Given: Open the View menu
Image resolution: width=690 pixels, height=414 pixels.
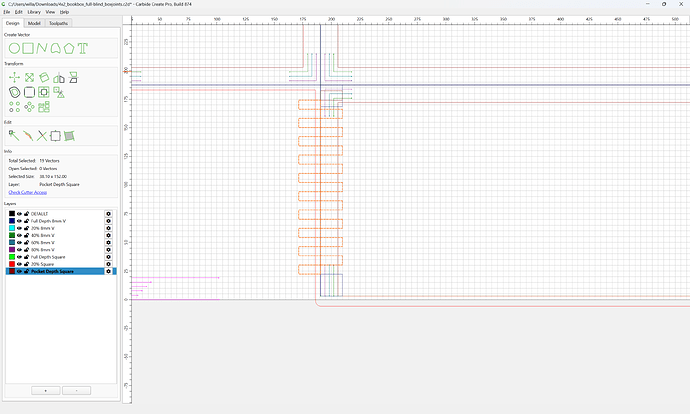Looking at the screenshot, I should pyautogui.click(x=51, y=12).
